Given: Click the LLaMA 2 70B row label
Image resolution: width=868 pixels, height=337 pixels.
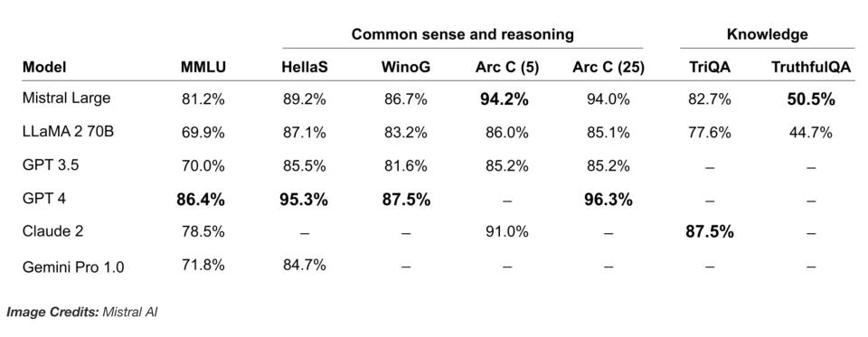Looking at the screenshot, I should [x=69, y=132].
